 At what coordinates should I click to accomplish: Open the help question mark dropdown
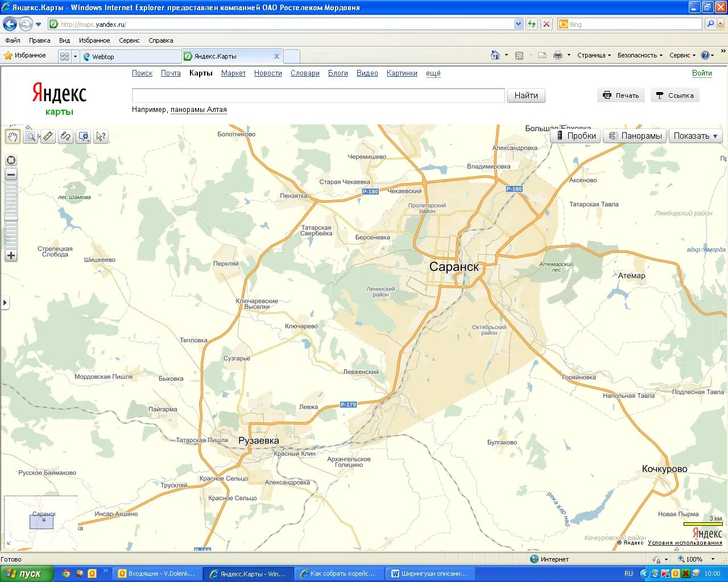pos(708,55)
